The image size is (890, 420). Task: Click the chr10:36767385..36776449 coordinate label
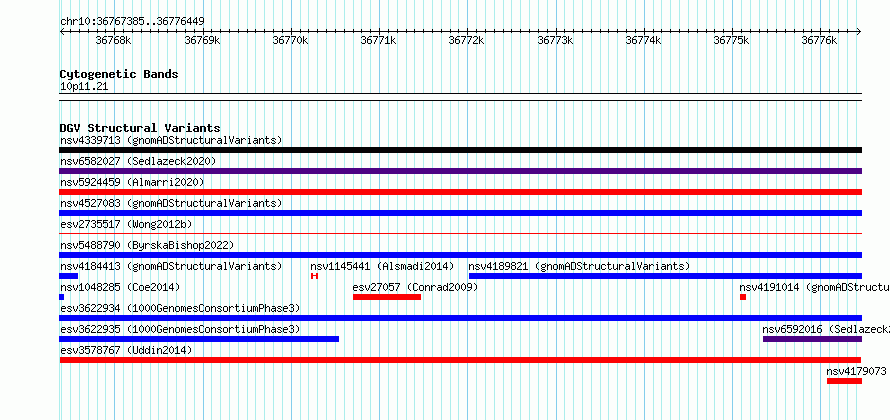pos(132,22)
